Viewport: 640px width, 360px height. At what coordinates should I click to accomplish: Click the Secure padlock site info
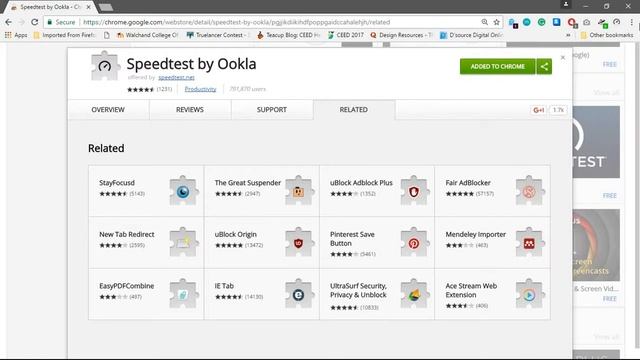coord(61,22)
